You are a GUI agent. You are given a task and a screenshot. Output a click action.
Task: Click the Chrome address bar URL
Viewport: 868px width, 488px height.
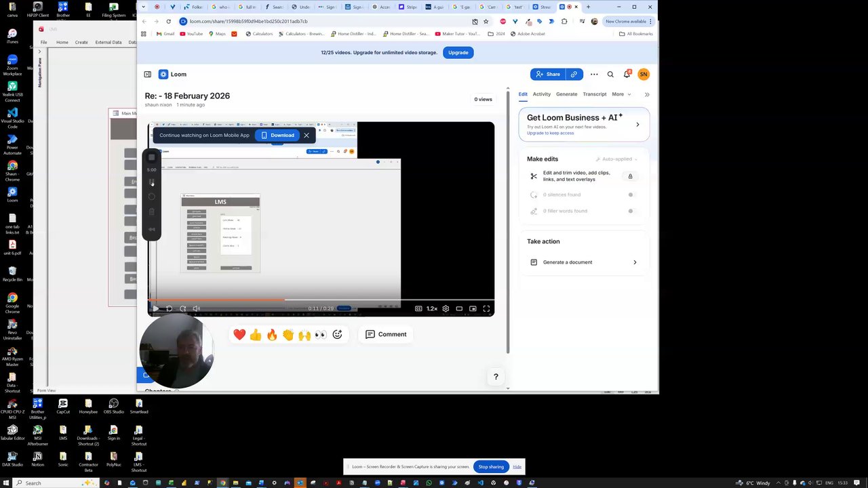pyautogui.click(x=248, y=21)
